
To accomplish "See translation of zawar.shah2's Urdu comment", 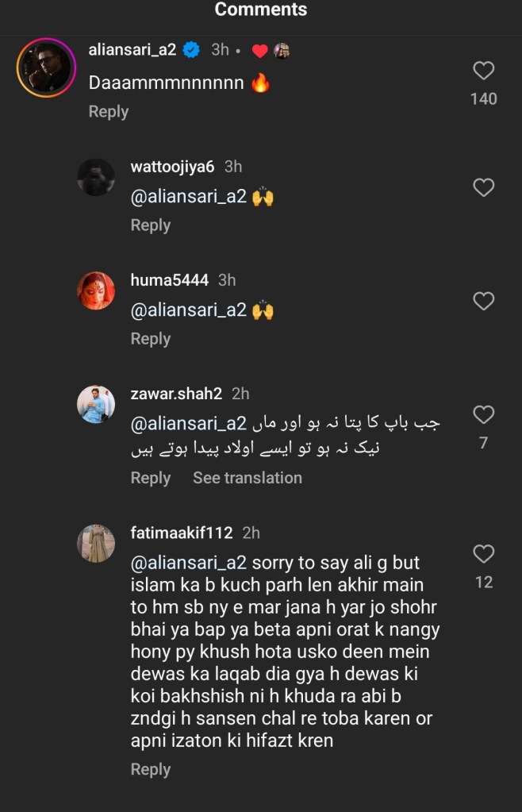I will (x=248, y=478).
